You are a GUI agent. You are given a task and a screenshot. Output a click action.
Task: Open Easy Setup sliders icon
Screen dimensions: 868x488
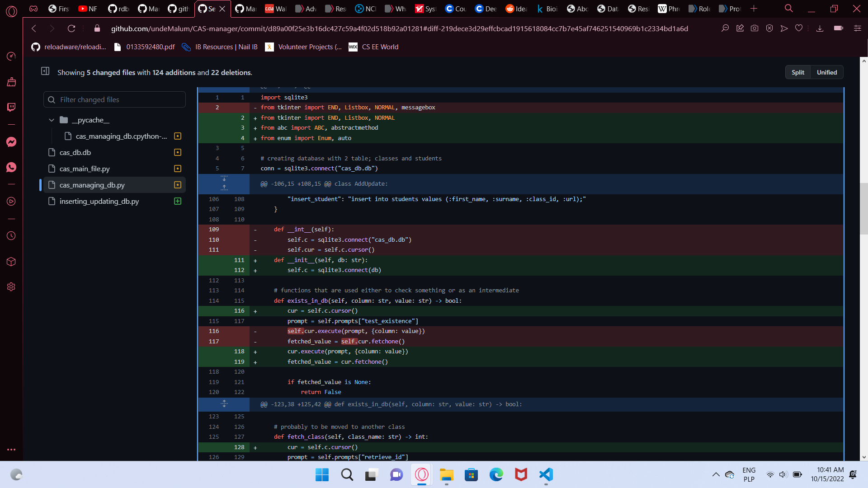coord(858,28)
